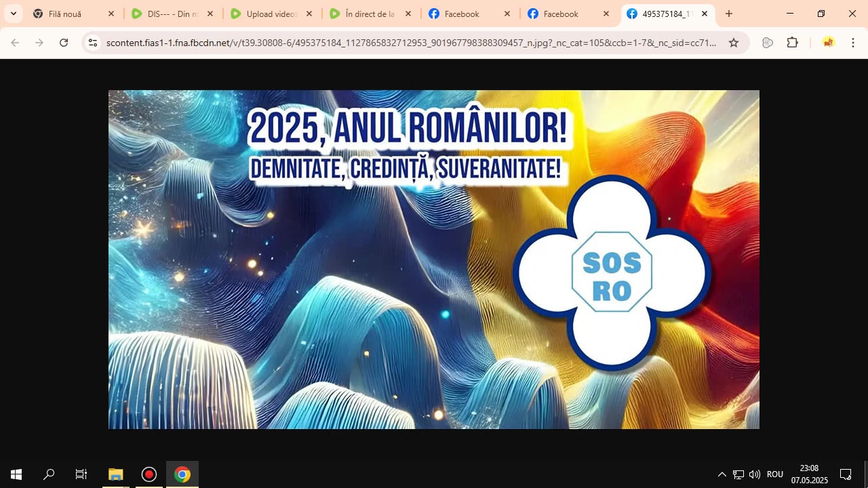Show hidden system tray icons

click(722, 474)
